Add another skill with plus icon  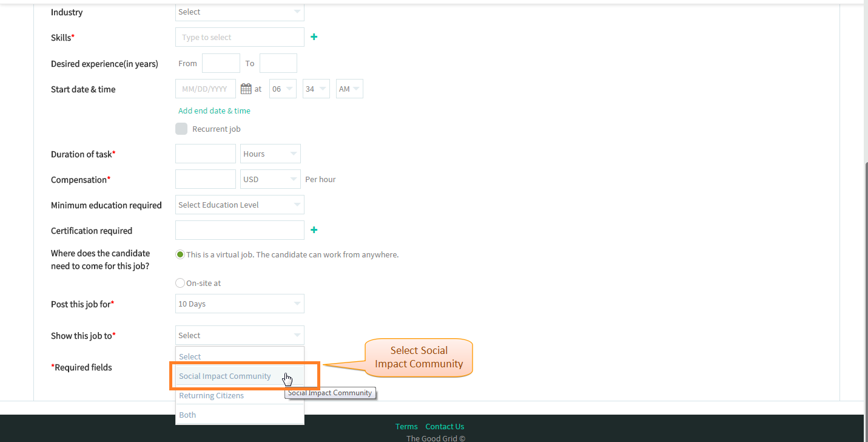pos(314,37)
